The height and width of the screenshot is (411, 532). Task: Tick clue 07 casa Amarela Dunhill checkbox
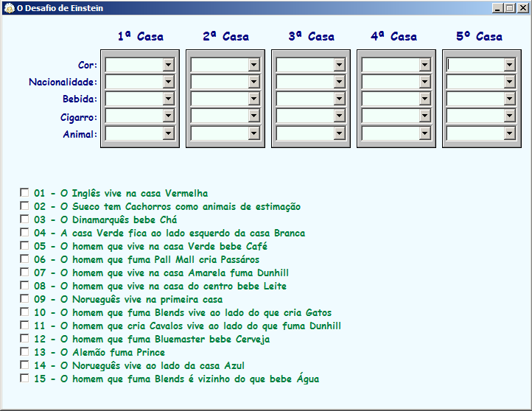coord(24,273)
